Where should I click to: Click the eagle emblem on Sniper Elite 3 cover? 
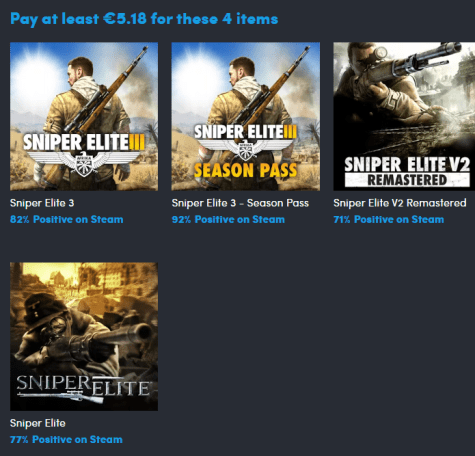[x=82, y=164]
